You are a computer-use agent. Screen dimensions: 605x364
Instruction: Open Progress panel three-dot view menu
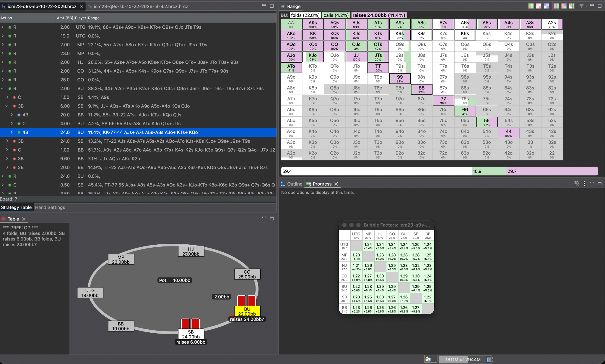[584, 183]
